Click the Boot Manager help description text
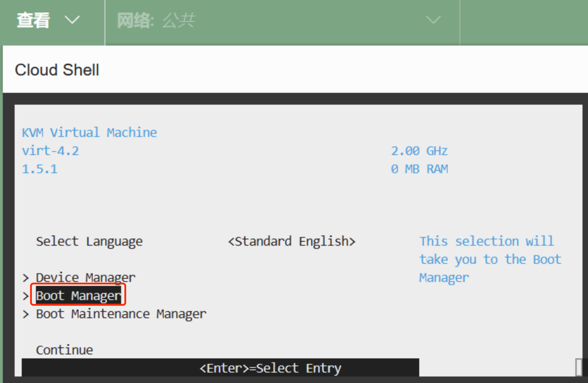This screenshot has height=383, width=588. [490, 259]
